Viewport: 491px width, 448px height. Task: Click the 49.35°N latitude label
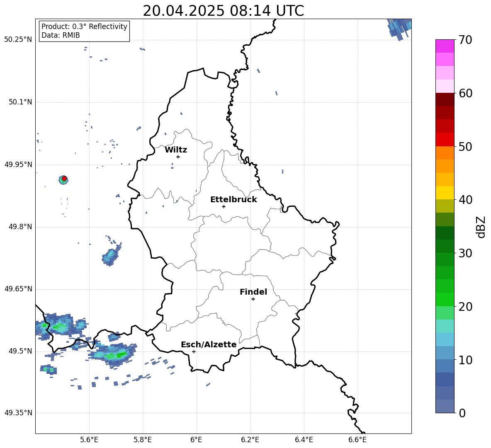[x=18, y=413]
